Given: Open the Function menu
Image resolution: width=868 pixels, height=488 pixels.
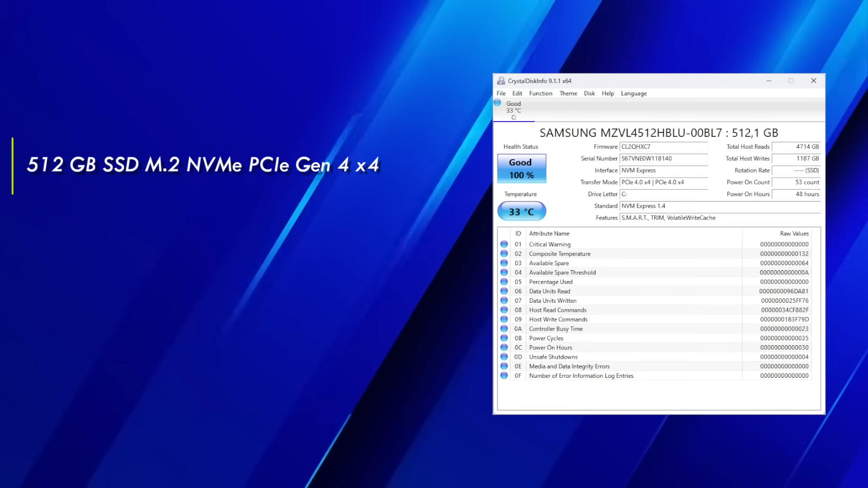Looking at the screenshot, I should coord(540,94).
